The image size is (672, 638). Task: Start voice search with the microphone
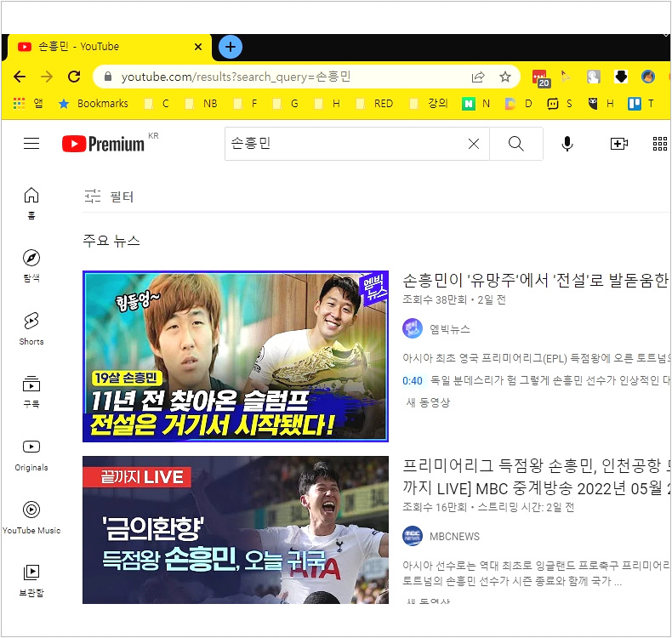tap(567, 144)
